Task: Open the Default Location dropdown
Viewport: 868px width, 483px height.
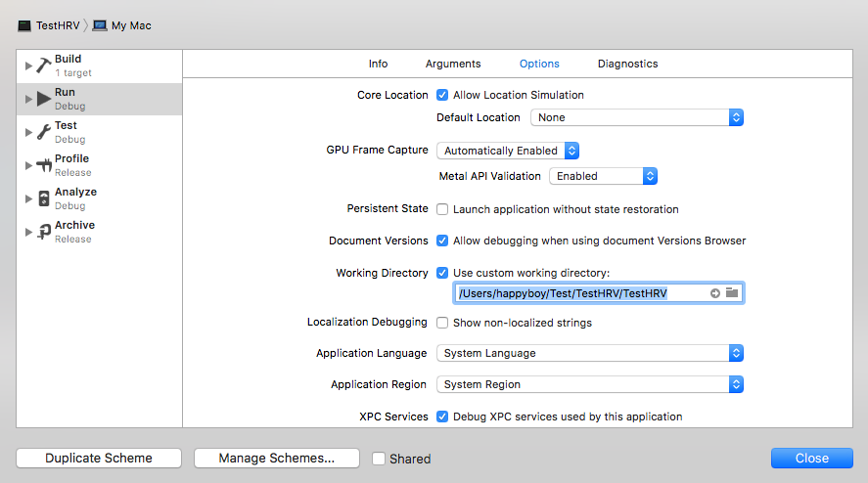Action: pyautogui.click(x=637, y=117)
